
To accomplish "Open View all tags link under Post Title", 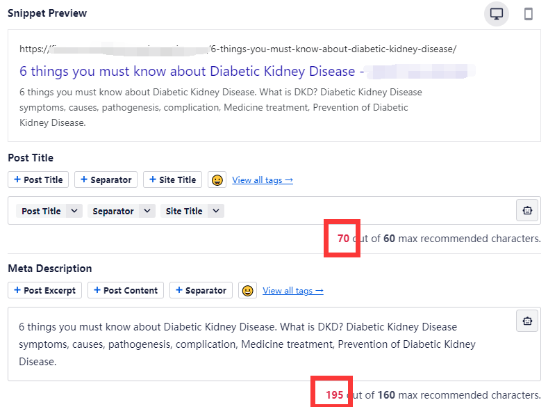I will pos(262,180).
